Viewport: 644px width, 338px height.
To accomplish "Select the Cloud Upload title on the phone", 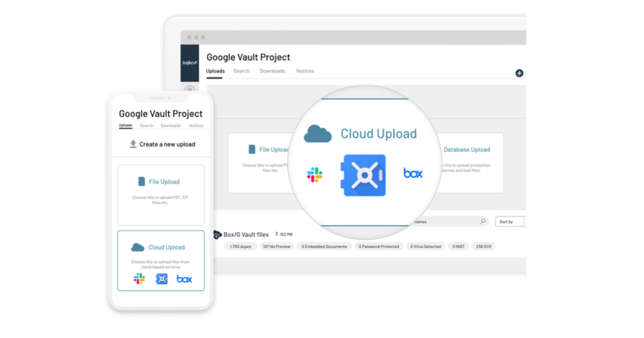I will coord(166,247).
